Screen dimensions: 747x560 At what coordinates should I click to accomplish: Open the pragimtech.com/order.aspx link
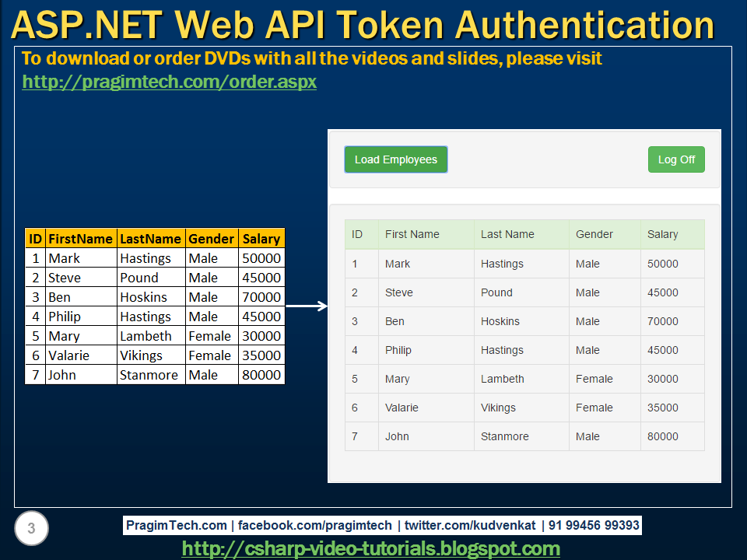169,82
